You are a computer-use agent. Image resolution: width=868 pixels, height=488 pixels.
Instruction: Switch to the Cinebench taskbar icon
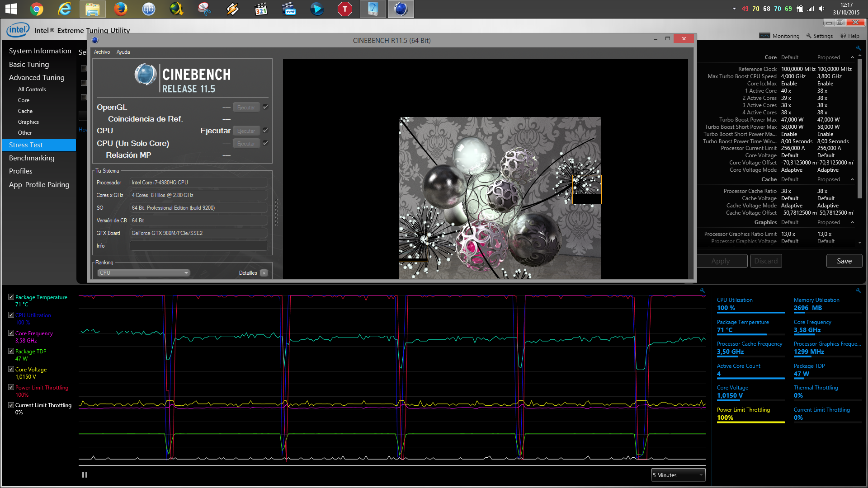pyautogui.click(x=401, y=9)
